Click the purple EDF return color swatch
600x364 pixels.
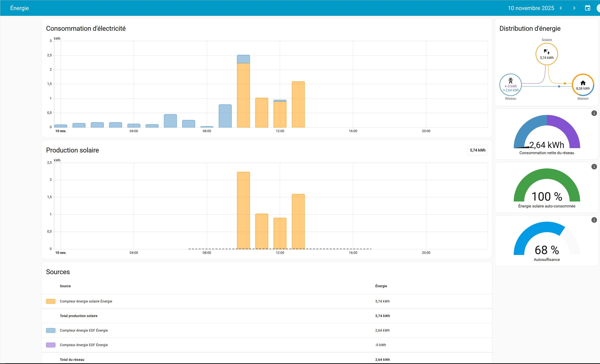pos(51,345)
